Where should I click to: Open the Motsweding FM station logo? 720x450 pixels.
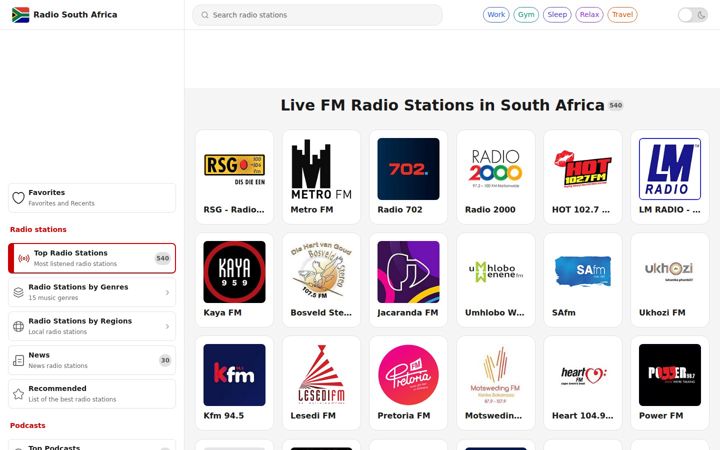495,375
